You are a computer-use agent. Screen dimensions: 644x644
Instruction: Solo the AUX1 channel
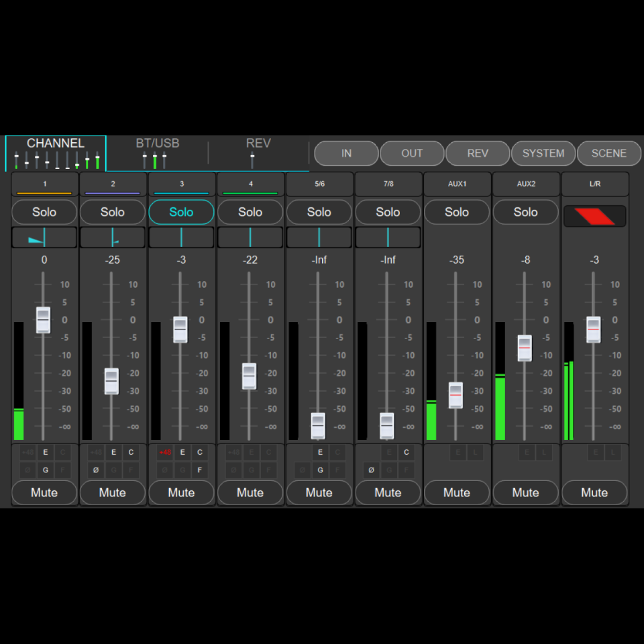tap(456, 212)
